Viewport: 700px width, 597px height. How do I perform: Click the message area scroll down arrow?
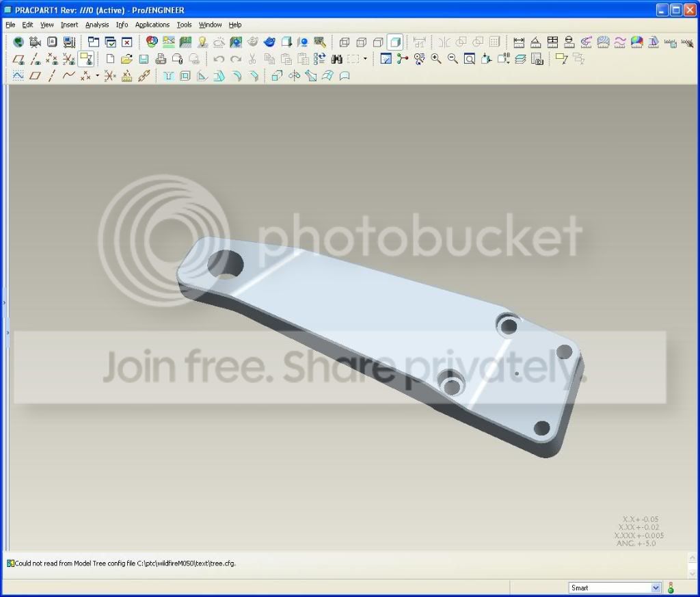(692, 573)
